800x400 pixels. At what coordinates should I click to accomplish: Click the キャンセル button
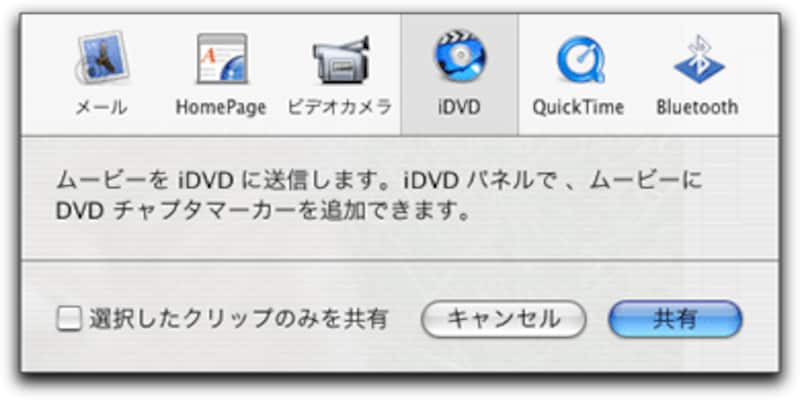[x=504, y=319]
